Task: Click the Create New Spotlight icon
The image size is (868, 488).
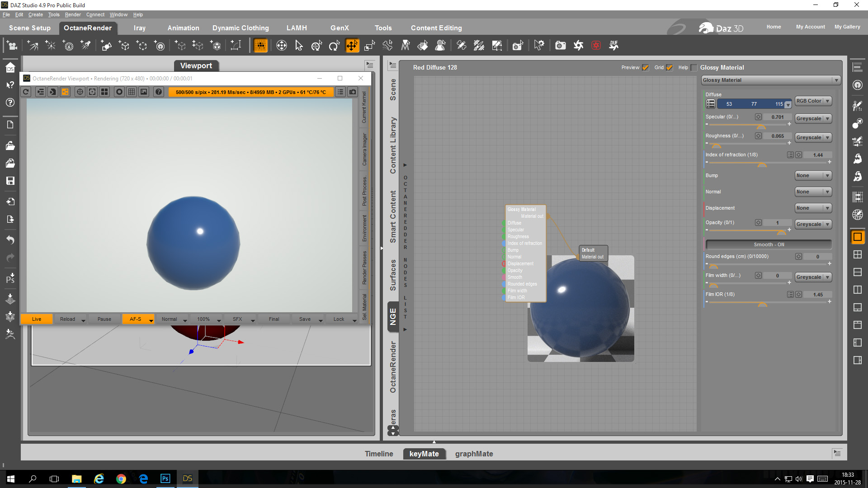Action: tap(85, 45)
